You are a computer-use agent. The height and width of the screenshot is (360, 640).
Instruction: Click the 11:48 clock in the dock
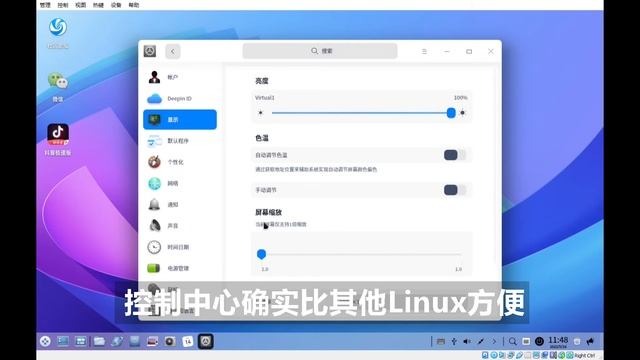tap(558, 342)
